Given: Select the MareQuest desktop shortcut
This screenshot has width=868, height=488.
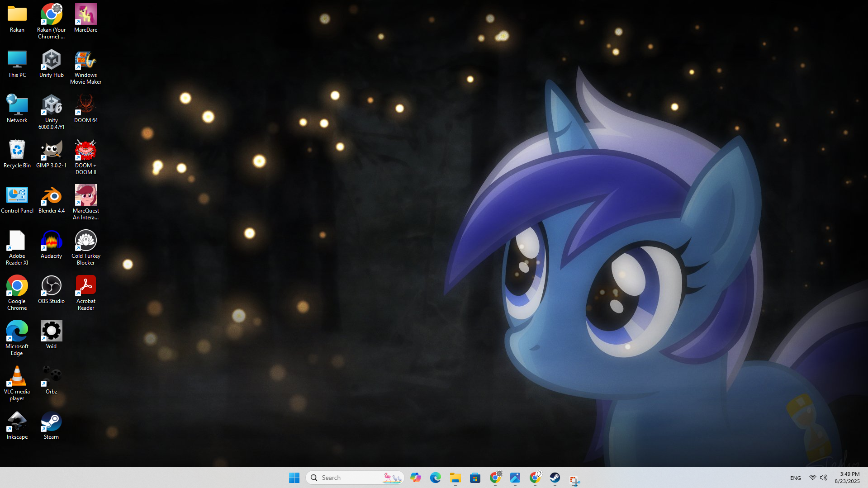Looking at the screenshot, I should 86,203.
